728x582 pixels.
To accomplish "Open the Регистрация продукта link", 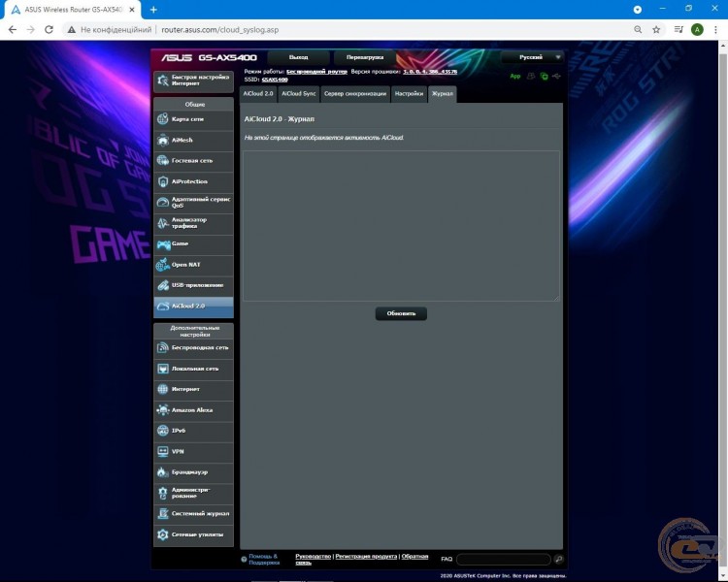I will (366, 556).
